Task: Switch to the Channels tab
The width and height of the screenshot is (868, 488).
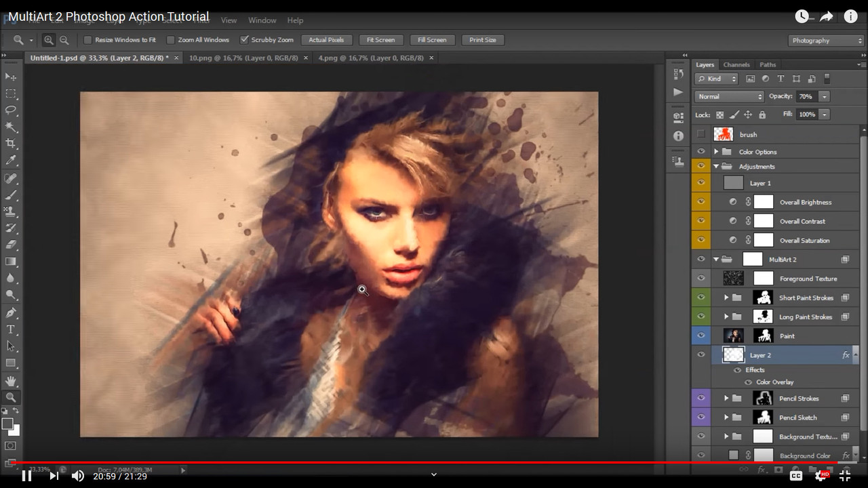Action: click(x=736, y=64)
